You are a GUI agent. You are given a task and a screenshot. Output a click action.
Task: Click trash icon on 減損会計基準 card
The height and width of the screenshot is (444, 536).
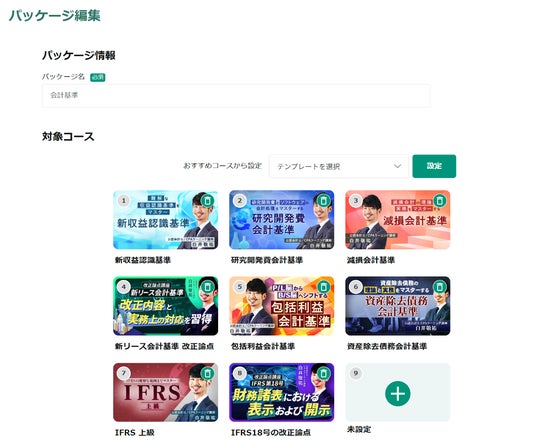click(440, 201)
